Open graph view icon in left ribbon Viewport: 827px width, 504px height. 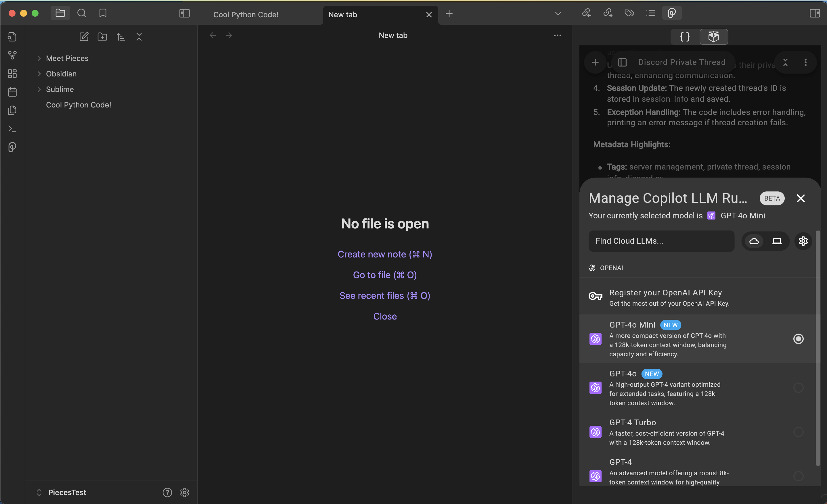click(x=12, y=55)
